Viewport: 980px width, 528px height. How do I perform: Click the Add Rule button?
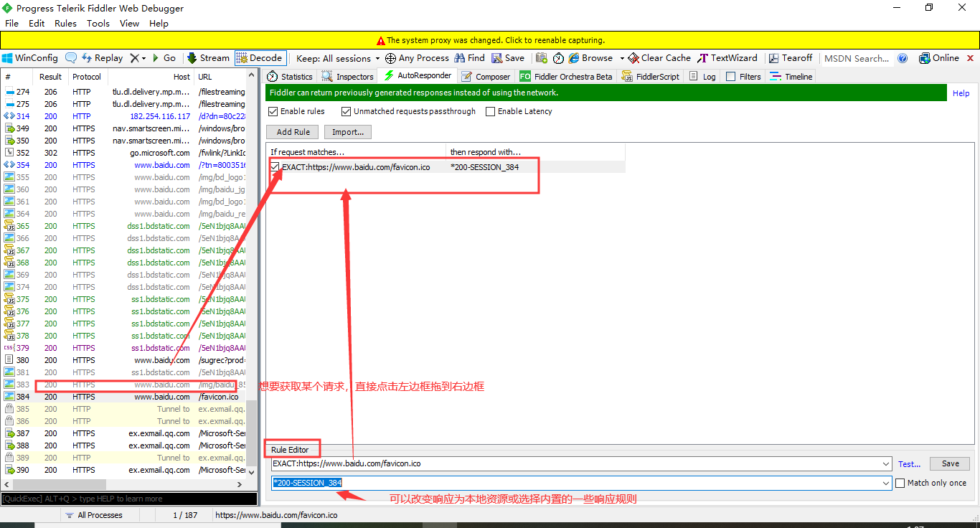tap(292, 132)
